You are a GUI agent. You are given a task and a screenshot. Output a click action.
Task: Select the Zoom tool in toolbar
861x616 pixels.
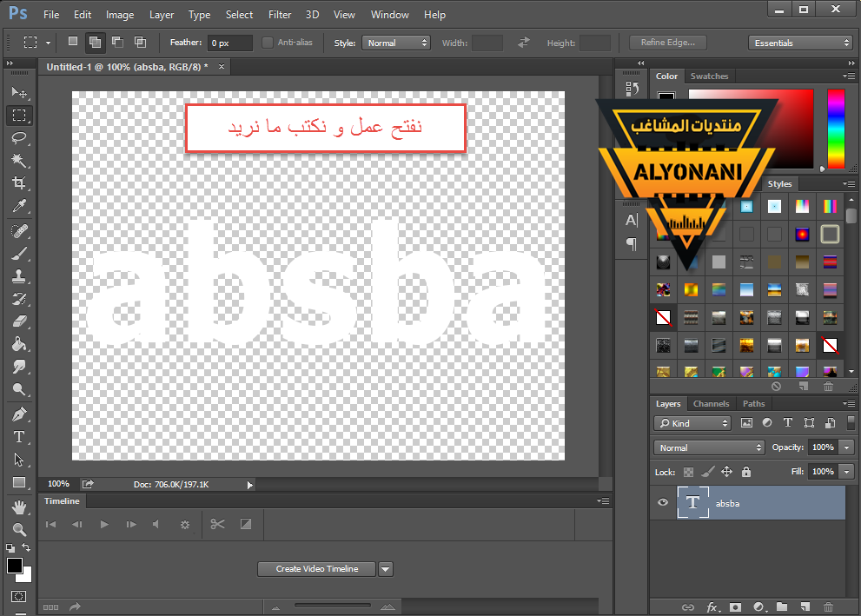coord(19,529)
